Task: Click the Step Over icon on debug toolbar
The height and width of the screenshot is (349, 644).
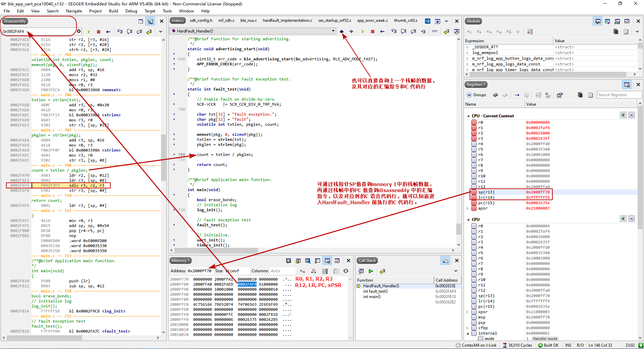Action: (404, 32)
